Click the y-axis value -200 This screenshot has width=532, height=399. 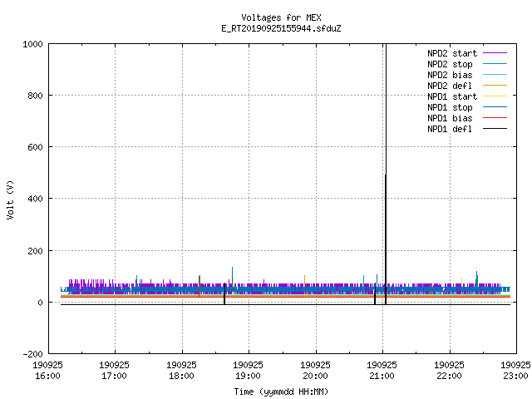(x=32, y=355)
